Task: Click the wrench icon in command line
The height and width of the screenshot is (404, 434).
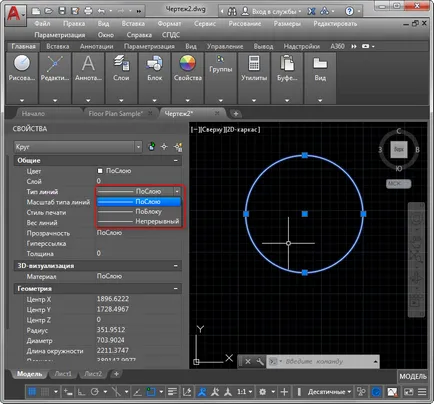Action: tap(260, 361)
